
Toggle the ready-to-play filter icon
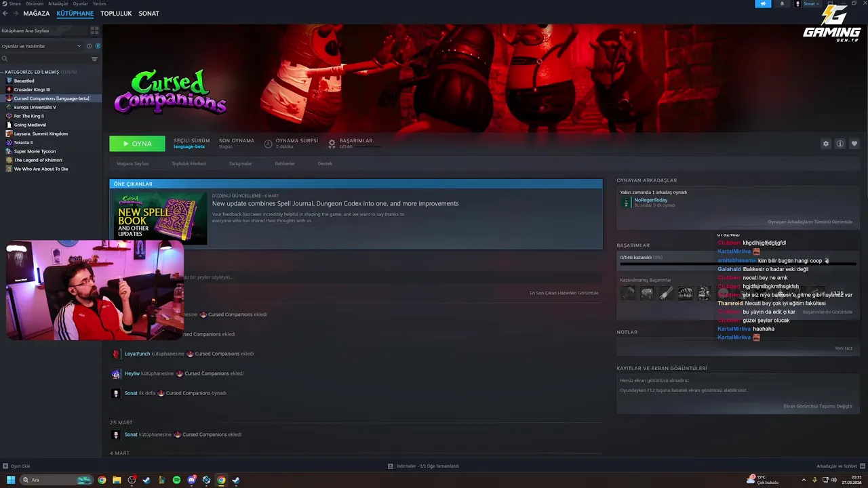[x=98, y=46]
